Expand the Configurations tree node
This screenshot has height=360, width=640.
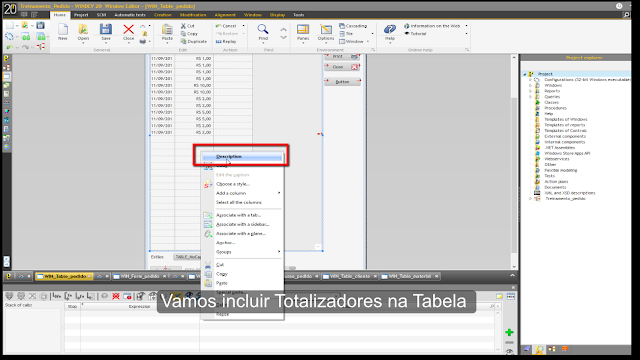(x=531, y=80)
